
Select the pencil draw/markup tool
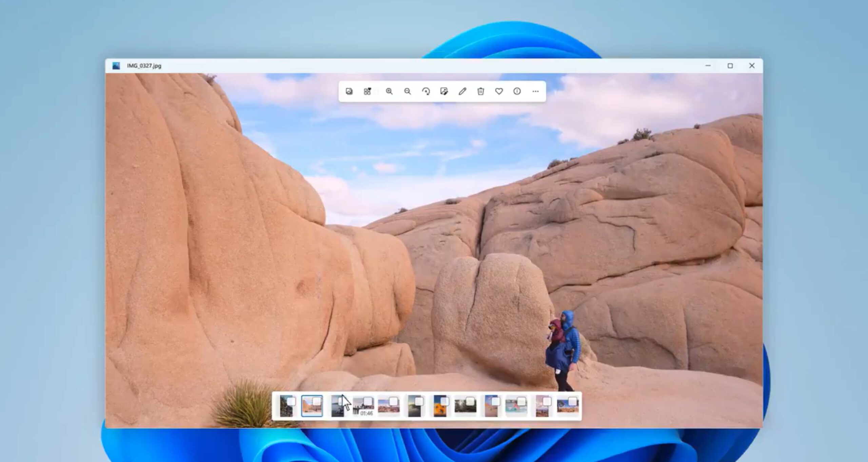coord(462,91)
